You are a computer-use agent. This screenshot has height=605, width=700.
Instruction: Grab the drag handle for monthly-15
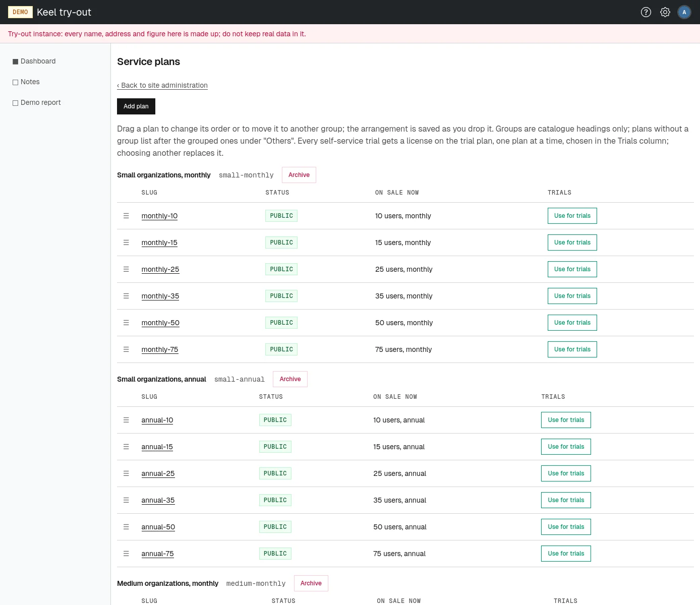click(x=126, y=243)
